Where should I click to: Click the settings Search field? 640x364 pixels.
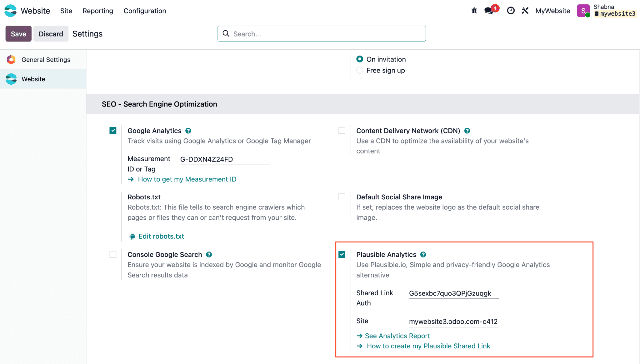322,34
